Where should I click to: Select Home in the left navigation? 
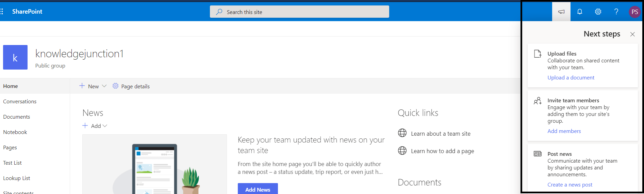35,86
